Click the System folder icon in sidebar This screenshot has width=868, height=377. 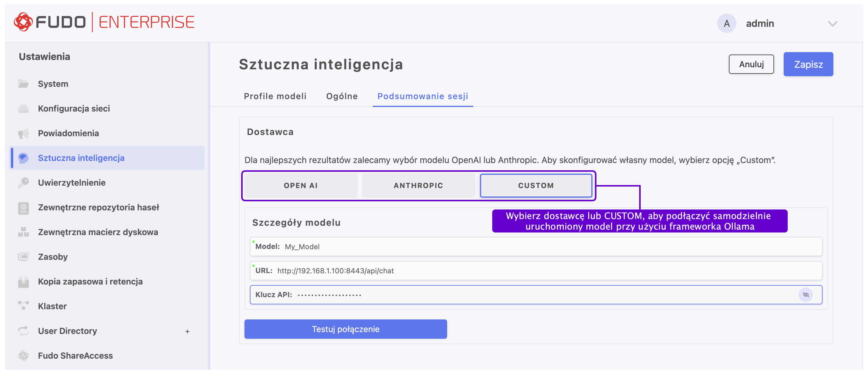23,84
